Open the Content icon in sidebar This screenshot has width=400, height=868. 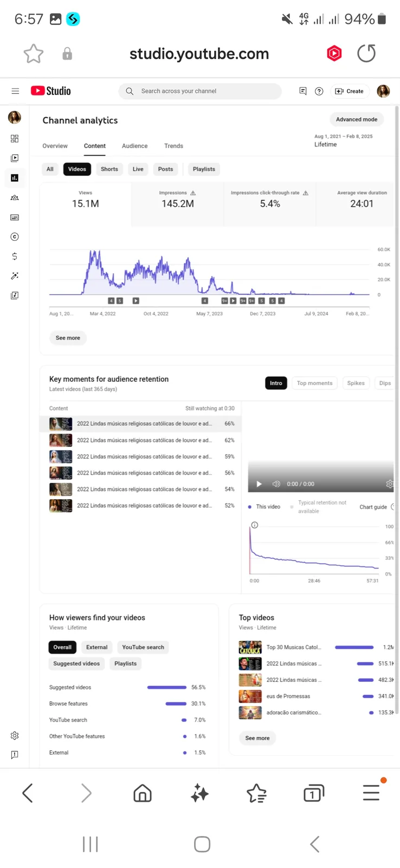pyautogui.click(x=15, y=158)
